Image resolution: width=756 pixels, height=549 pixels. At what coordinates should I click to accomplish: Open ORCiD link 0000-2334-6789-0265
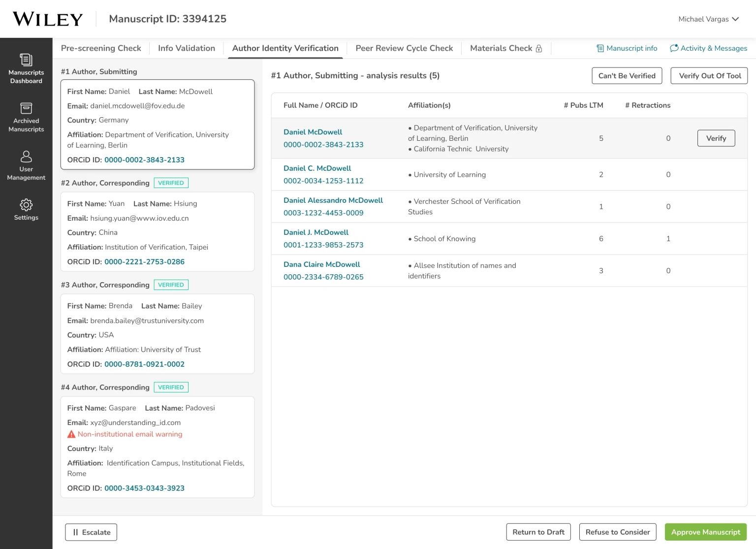tap(323, 277)
